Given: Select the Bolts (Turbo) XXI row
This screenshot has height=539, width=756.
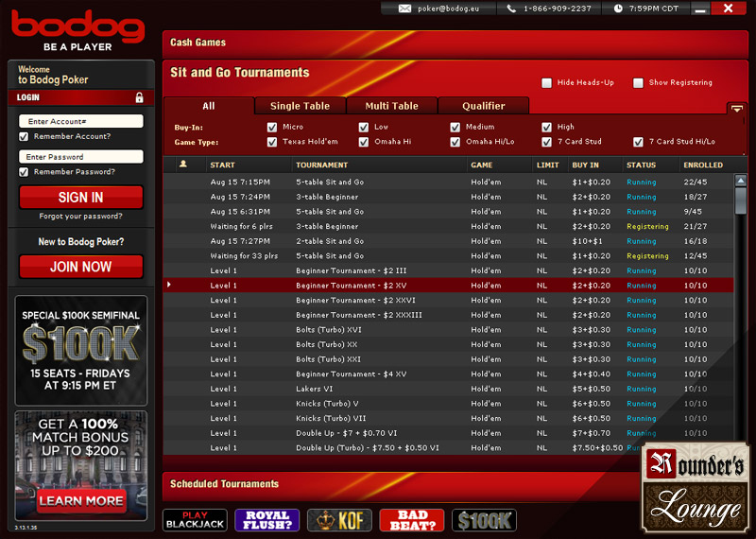Looking at the screenshot, I should click(x=448, y=359).
